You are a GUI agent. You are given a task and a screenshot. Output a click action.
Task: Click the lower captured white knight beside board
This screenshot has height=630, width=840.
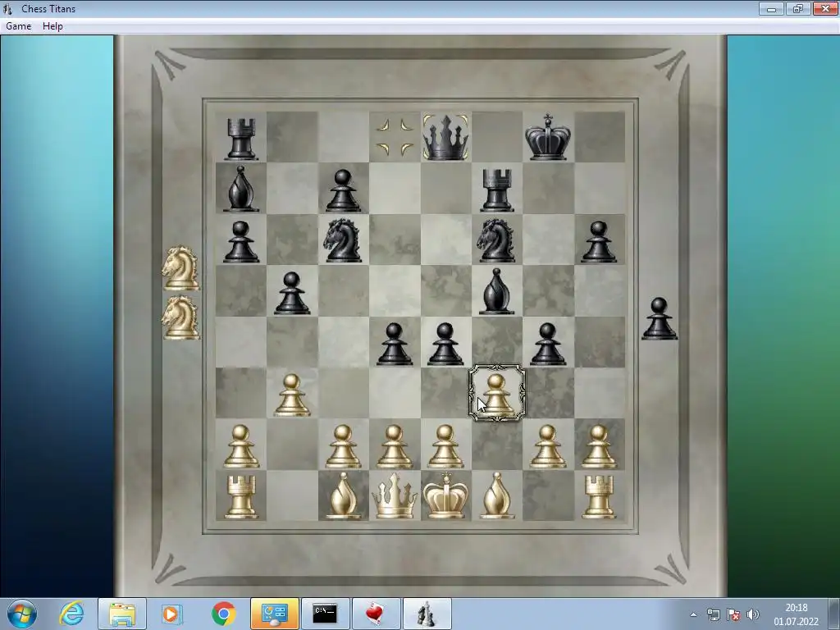[x=181, y=317]
